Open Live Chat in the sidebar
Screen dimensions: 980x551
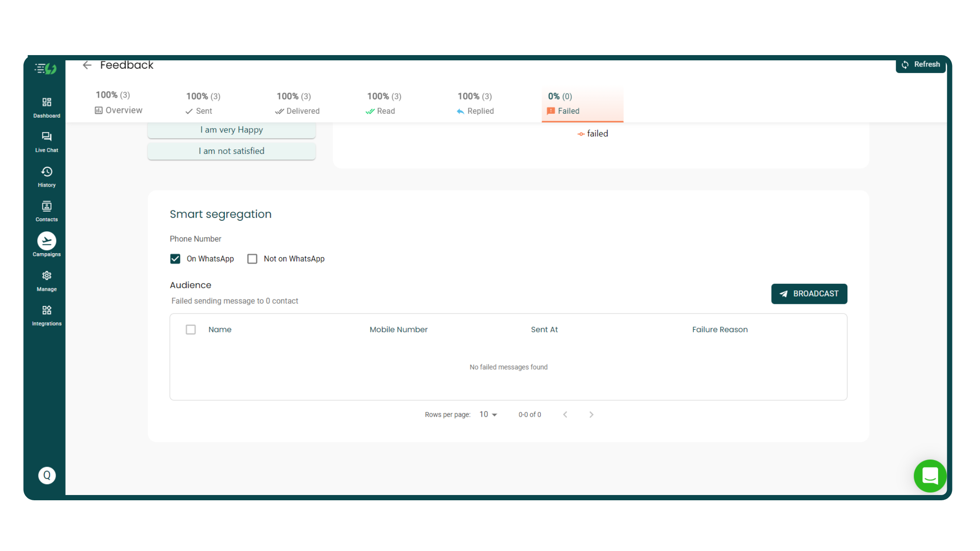(46, 142)
